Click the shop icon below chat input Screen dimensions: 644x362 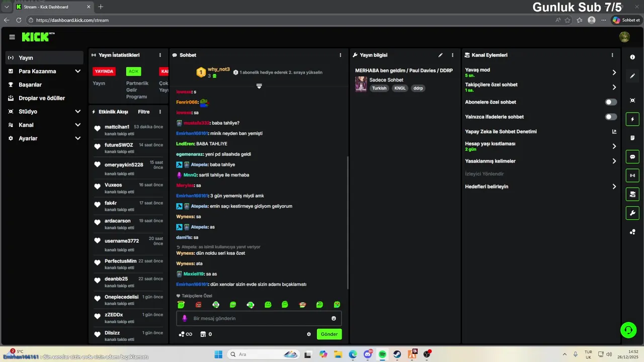(x=203, y=334)
